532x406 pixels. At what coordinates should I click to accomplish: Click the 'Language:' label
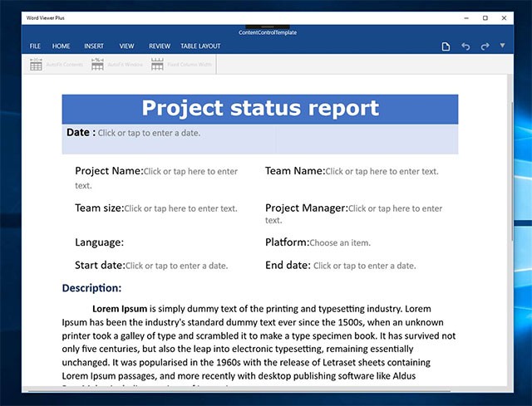tap(100, 242)
